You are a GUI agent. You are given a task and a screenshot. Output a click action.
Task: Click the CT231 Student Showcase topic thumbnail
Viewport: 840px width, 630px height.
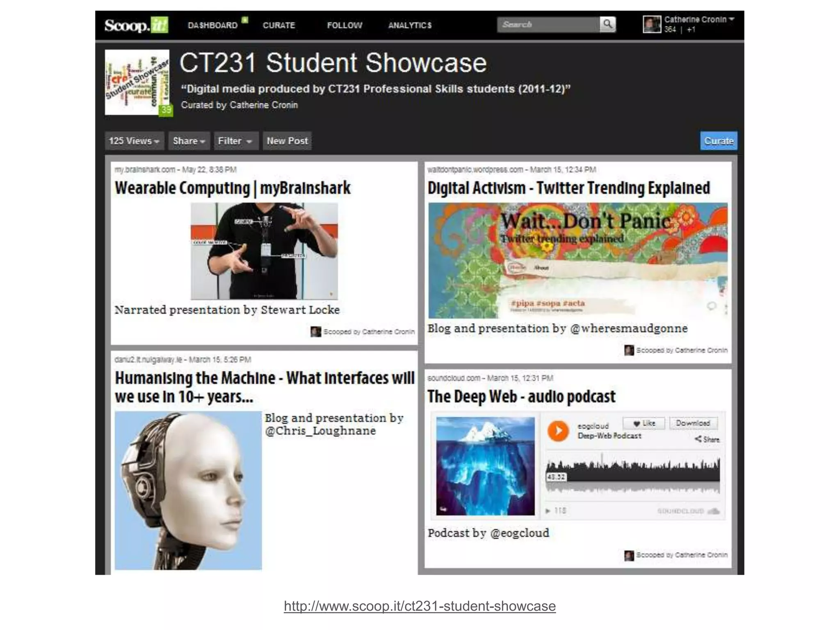pos(137,82)
